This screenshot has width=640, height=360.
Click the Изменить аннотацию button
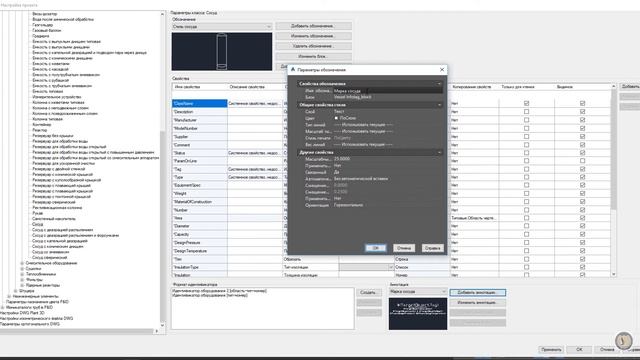(478, 302)
